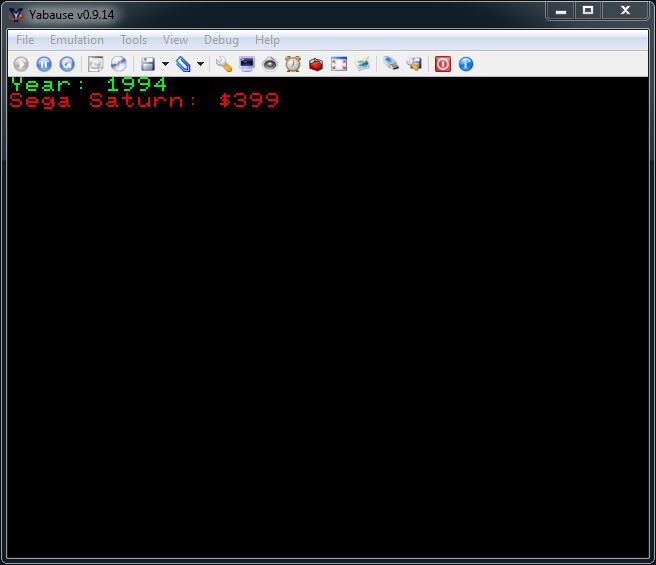Click the CD disc image icon
The image size is (656, 565).
[118, 64]
